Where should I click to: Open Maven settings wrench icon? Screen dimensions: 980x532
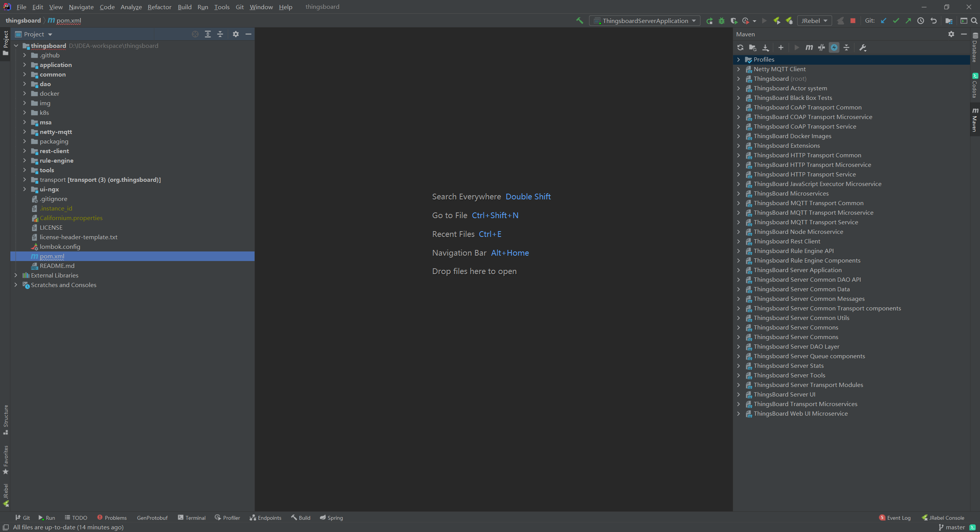(863, 47)
